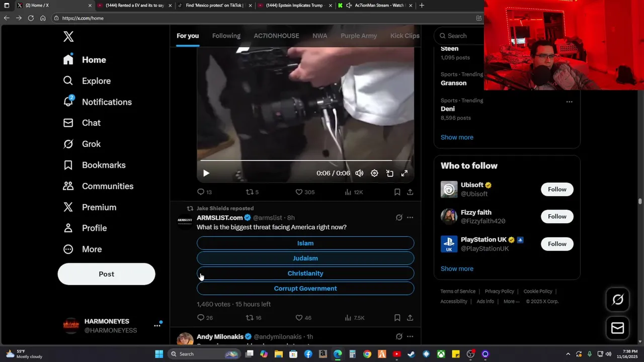
Task: Open the ARMSLIST.com profile name
Action: 220,218
